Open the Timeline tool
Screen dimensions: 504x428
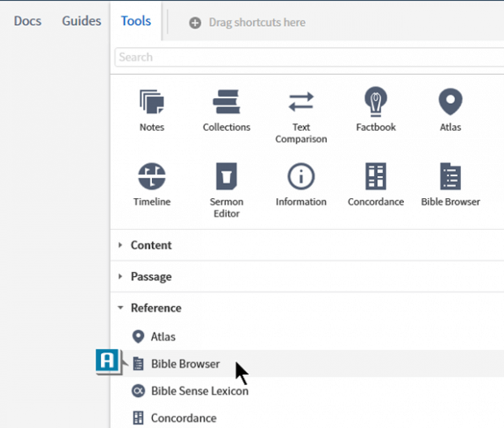click(x=151, y=177)
